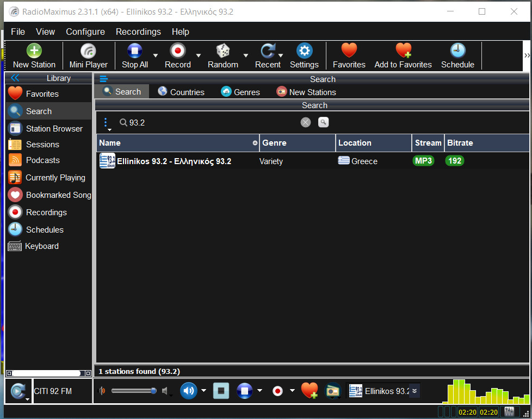Start recording with the Record toolbar button
532x419 pixels.
coord(178,56)
